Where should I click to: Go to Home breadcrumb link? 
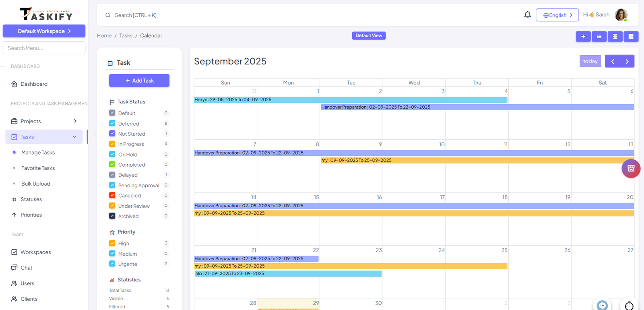tap(104, 35)
